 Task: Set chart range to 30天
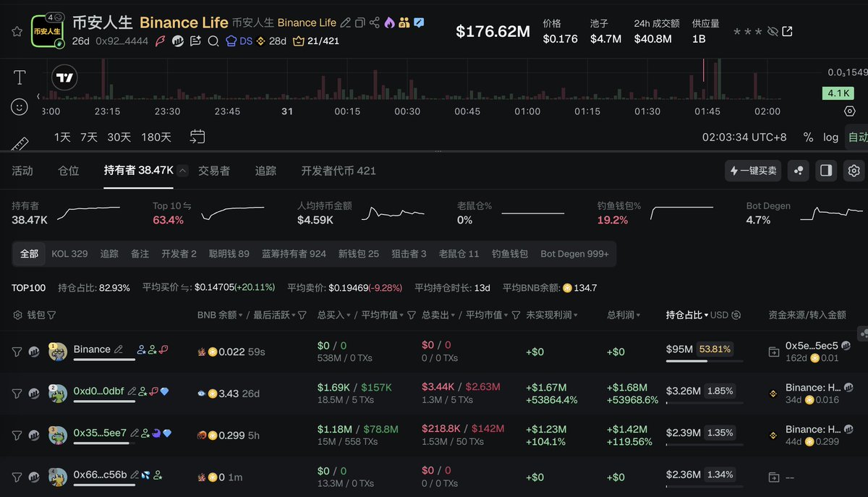coord(119,137)
